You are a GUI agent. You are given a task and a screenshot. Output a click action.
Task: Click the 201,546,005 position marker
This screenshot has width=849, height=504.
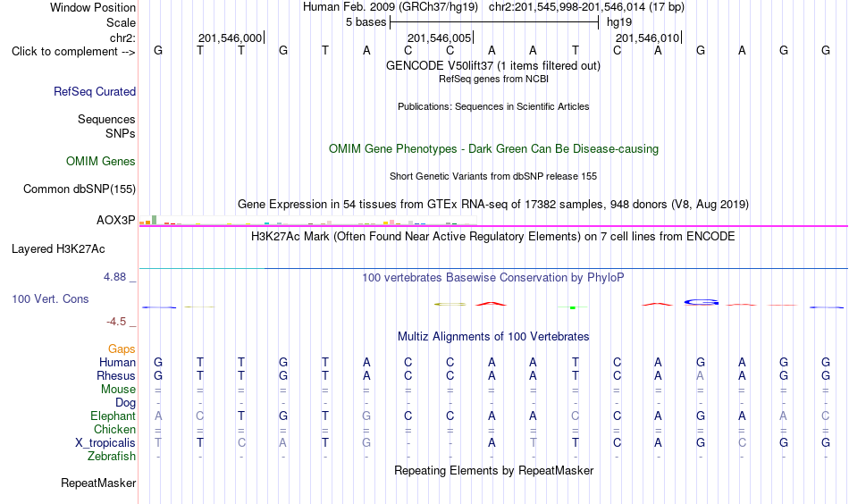click(x=439, y=38)
